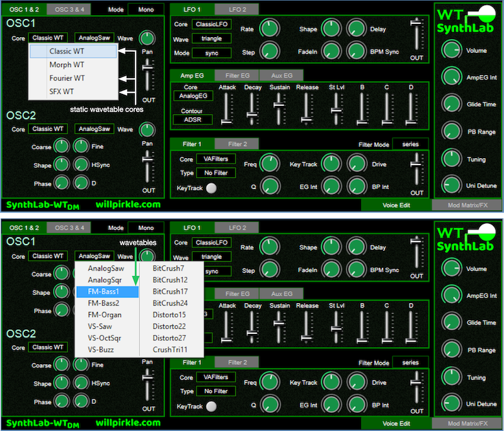This screenshot has width=504, height=431.
Task: Click WT SynthLab logo in upper panel
Action: coord(466,20)
